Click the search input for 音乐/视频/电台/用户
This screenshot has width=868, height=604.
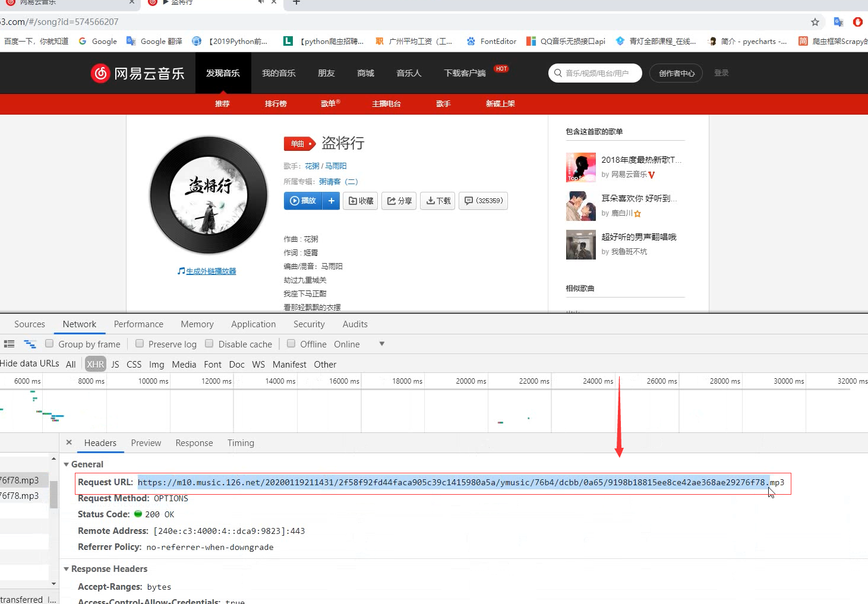click(x=595, y=73)
